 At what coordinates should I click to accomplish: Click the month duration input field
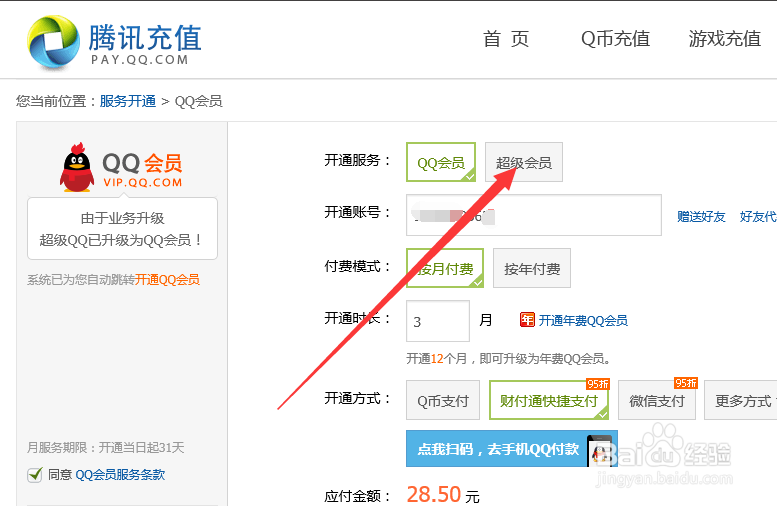click(x=438, y=321)
